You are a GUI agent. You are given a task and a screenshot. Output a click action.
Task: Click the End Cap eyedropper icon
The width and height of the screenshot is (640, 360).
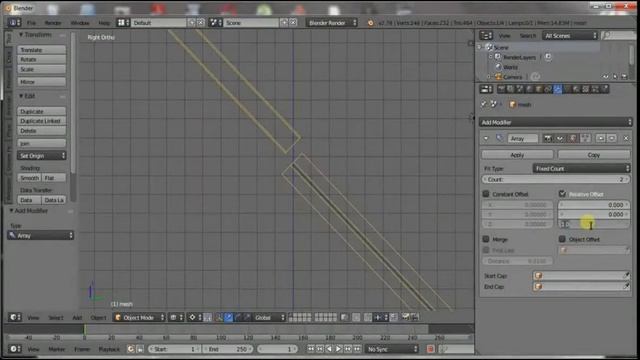click(626, 287)
